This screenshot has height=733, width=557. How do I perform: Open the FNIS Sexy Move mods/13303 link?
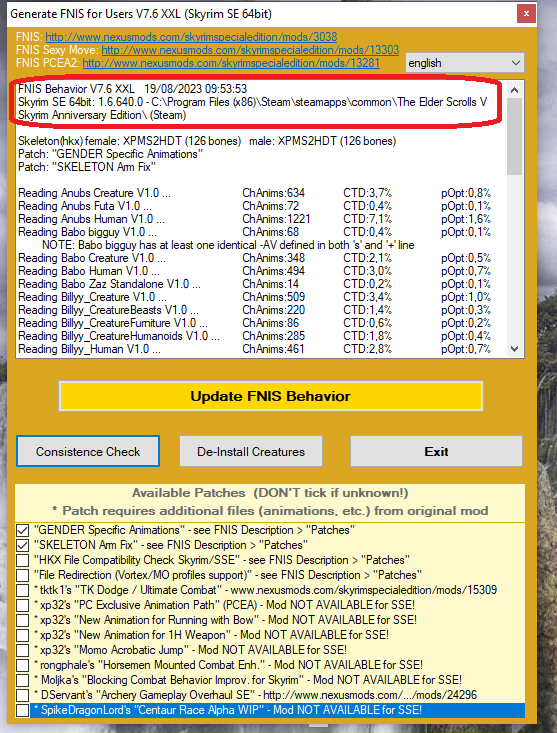(x=250, y=50)
